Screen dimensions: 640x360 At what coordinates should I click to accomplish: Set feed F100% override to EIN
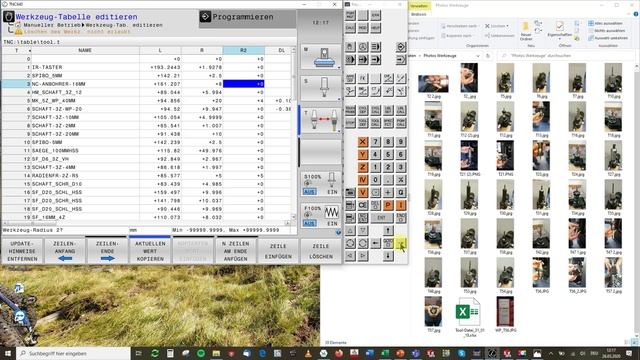[x=332, y=224]
